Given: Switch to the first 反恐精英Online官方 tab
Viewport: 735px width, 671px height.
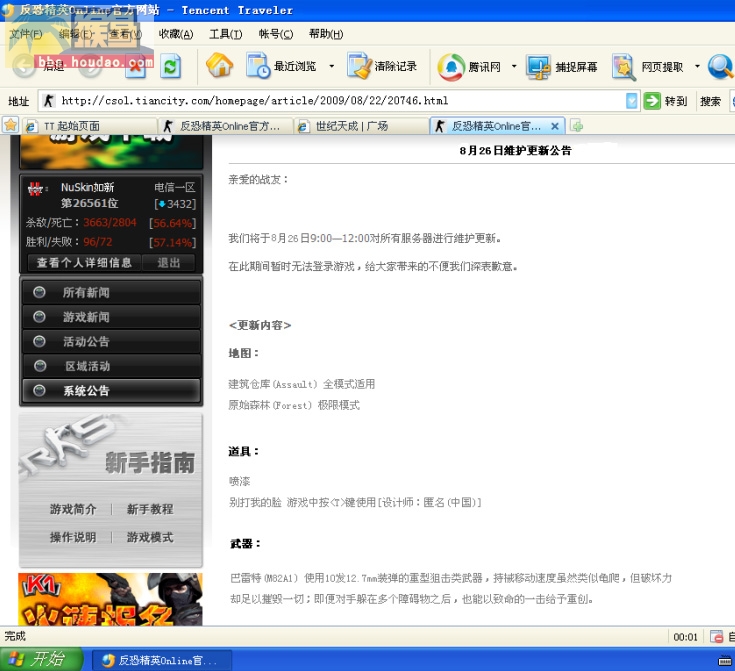Looking at the screenshot, I should click(226, 126).
